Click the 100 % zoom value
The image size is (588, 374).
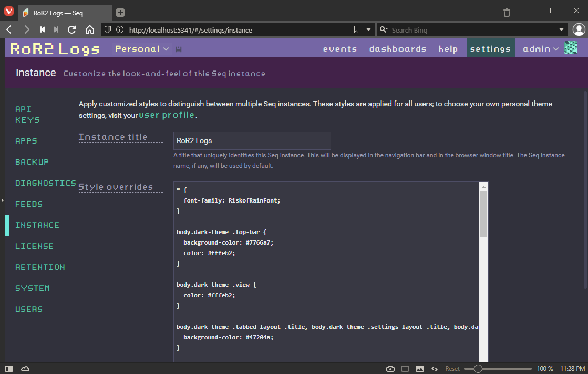(545, 369)
